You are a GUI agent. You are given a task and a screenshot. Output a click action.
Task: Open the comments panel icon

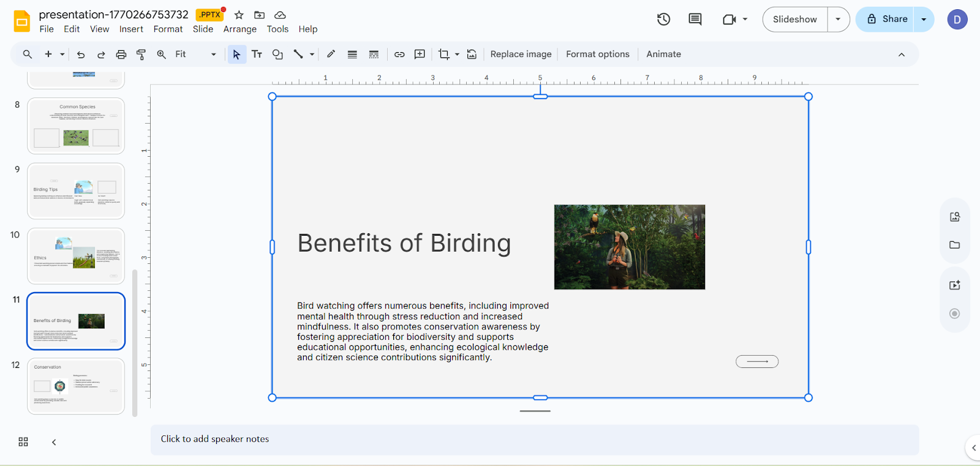(x=695, y=20)
